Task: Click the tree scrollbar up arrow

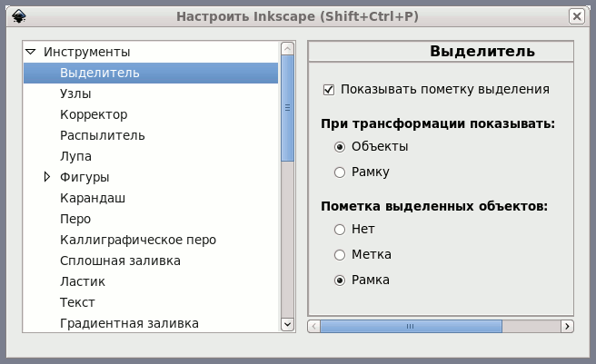Action: click(x=287, y=49)
